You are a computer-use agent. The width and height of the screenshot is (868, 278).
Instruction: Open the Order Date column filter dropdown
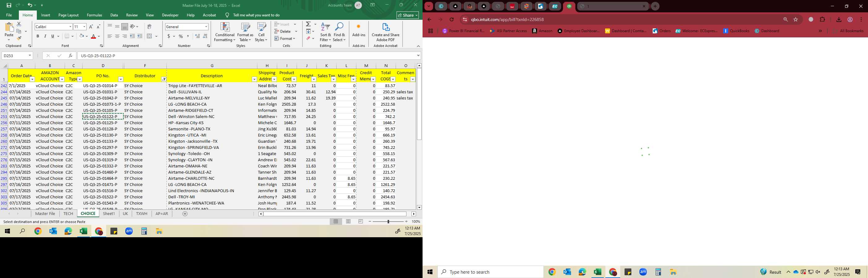[x=32, y=79]
